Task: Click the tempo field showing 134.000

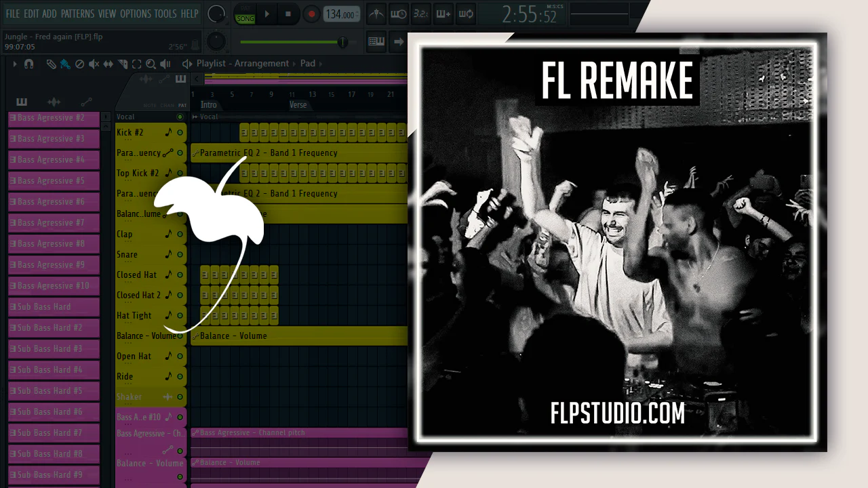Action: click(x=342, y=14)
